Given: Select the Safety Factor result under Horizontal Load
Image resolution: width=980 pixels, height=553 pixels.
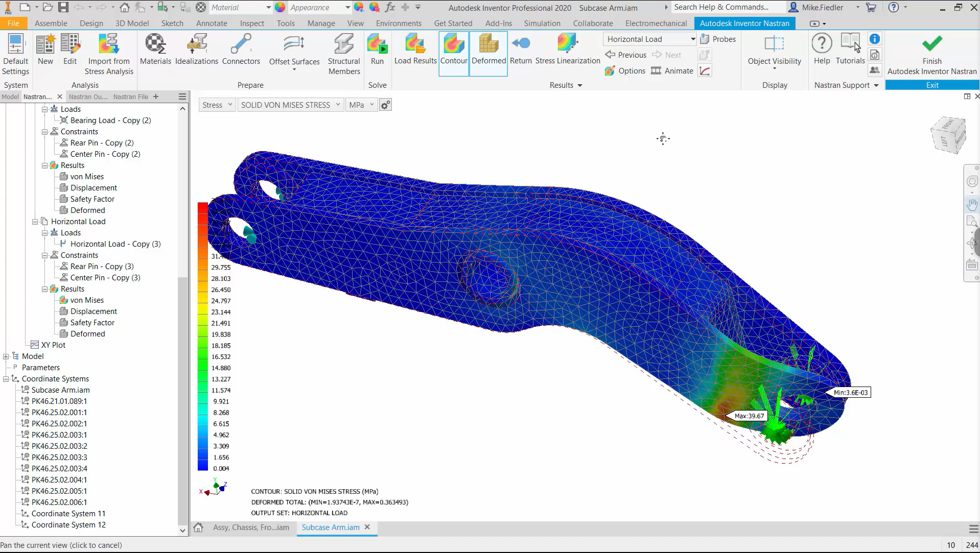Looking at the screenshot, I should (92, 323).
